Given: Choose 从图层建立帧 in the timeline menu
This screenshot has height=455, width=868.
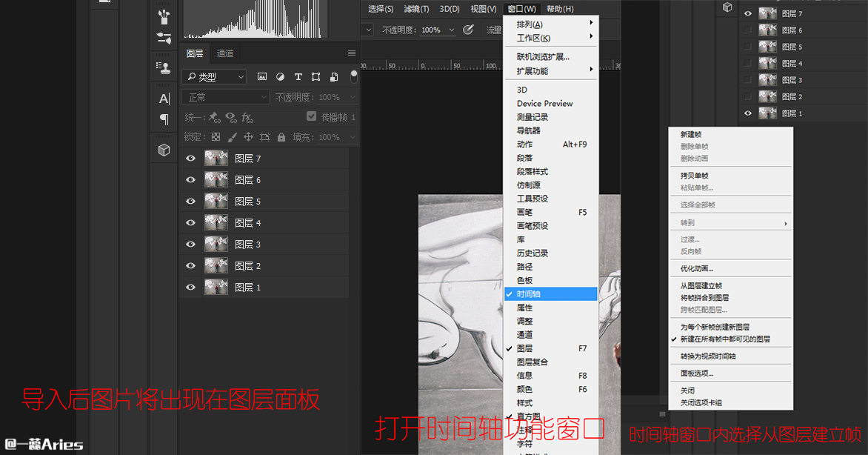Looking at the screenshot, I should pyautogui.click(x=701, y=285).
